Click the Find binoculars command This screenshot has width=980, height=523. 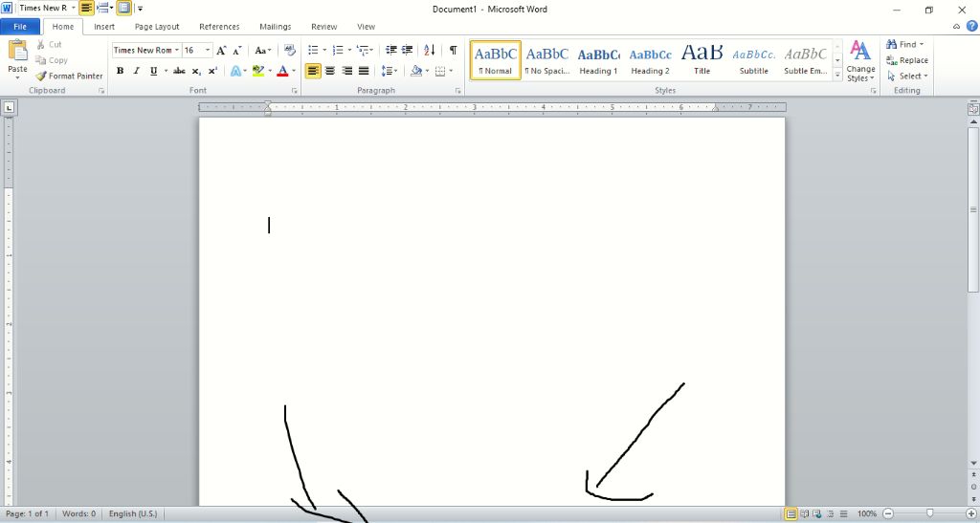click(904, 44)
